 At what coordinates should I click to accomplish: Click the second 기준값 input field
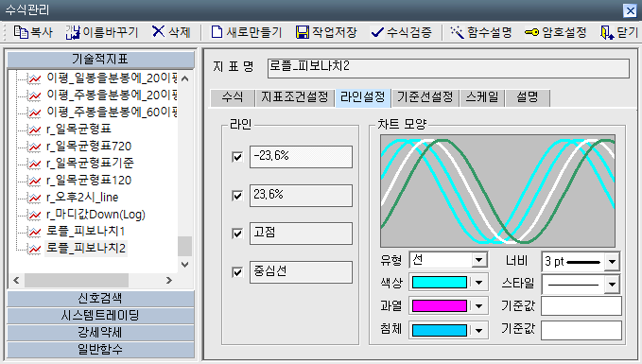pos(581,330)
